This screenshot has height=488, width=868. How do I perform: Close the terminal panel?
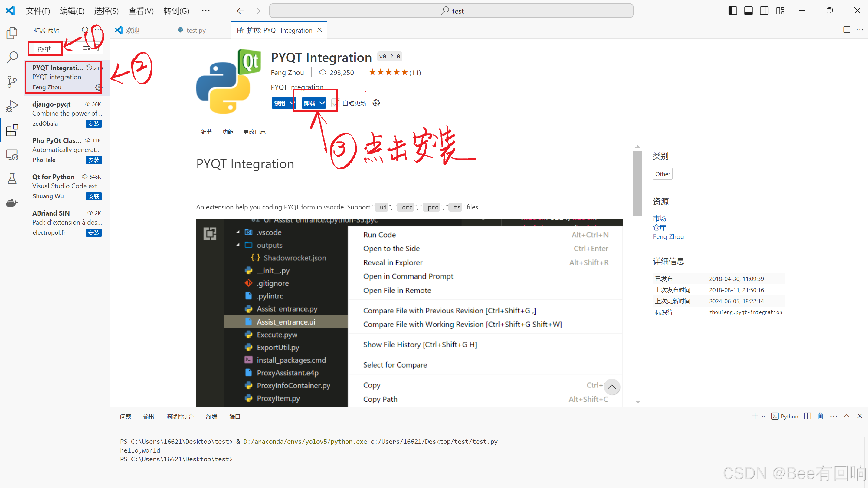tap(860, 416)
